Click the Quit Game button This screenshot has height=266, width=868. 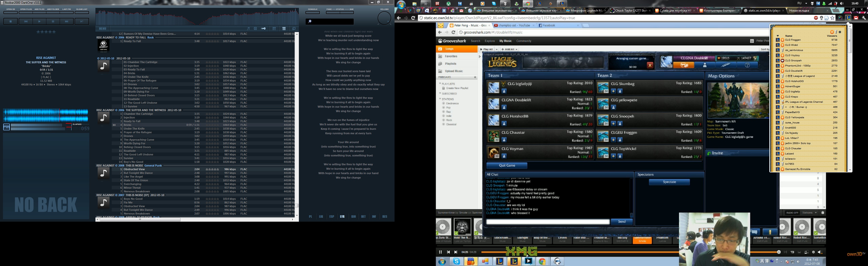[507, 165]
